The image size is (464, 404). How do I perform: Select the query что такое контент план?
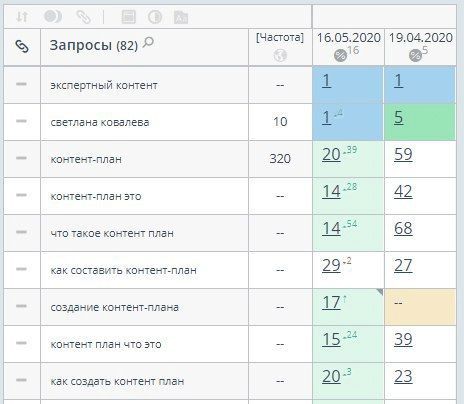112,233
